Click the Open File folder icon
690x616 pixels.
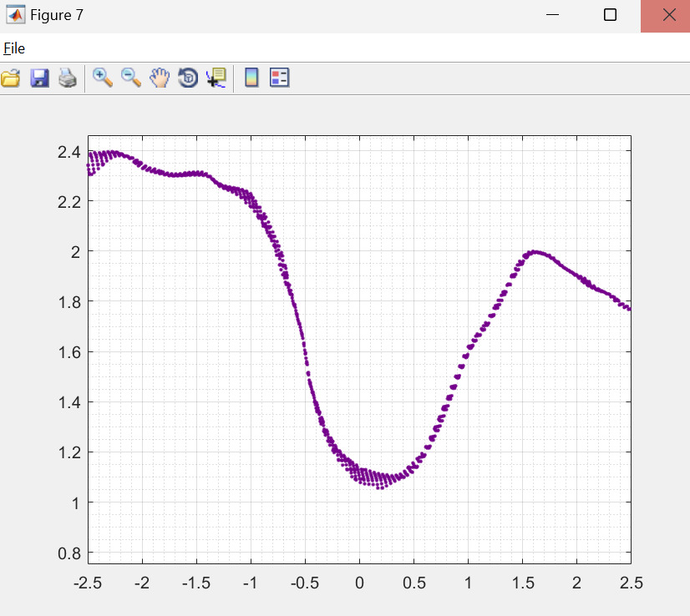coord(11,78)
